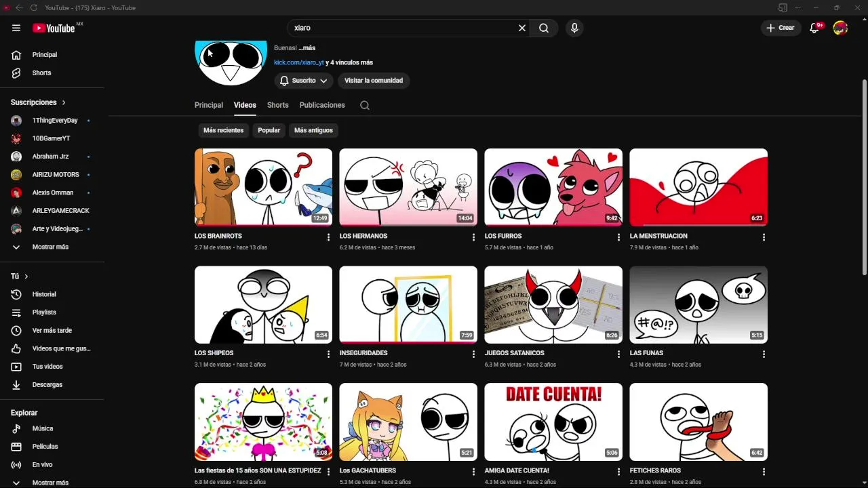This screenshot has height=488, width=868.
Task: Open options for INSEGURIDADES video
Action: tap(474, 354)
